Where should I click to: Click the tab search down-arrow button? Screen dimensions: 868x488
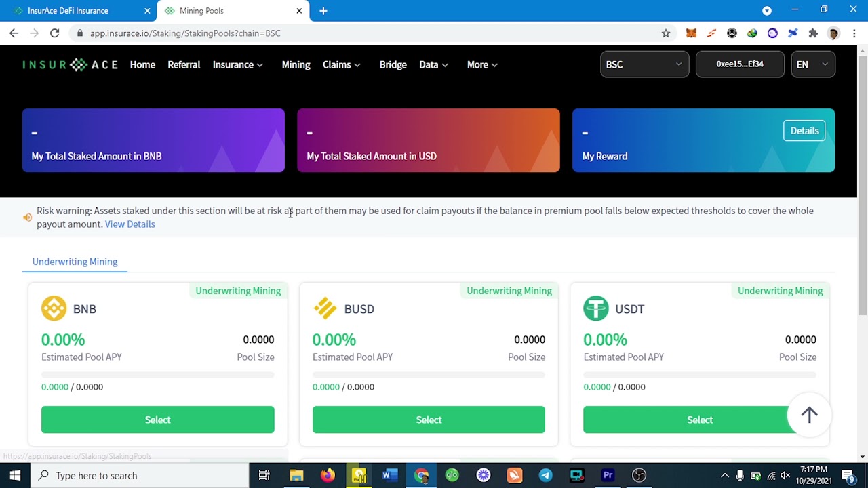tap(767, 10)
